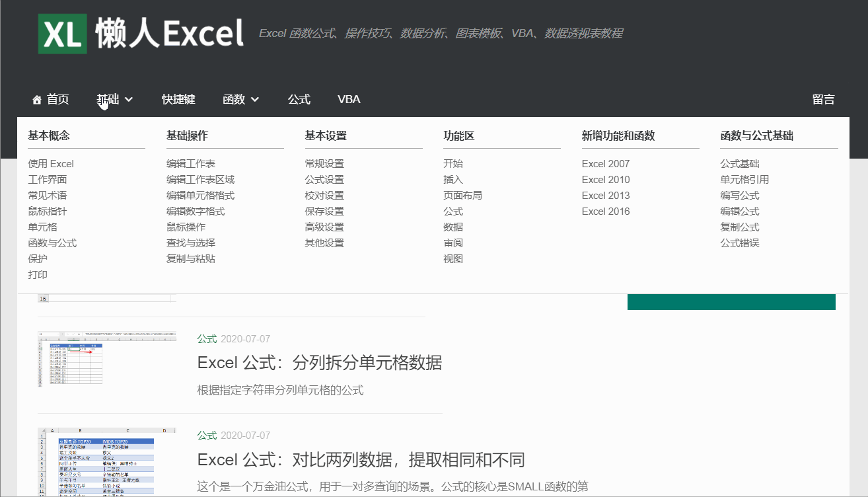868x497 pixels.
Task: Open the 单元格引用 link
Action: tap(744, 180)
